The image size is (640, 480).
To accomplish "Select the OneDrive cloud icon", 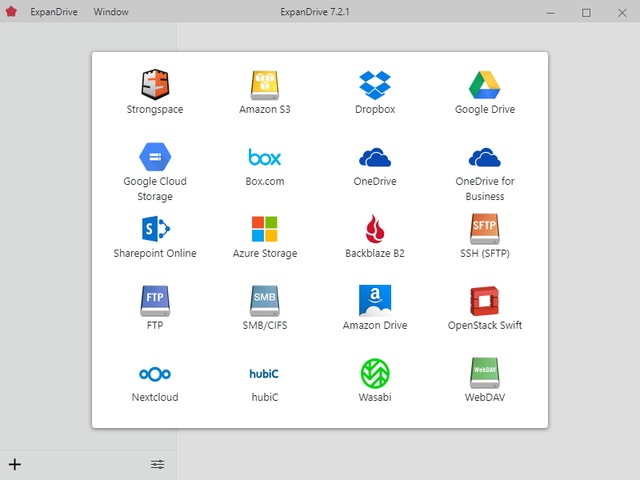I will click(x=375, y=158).
